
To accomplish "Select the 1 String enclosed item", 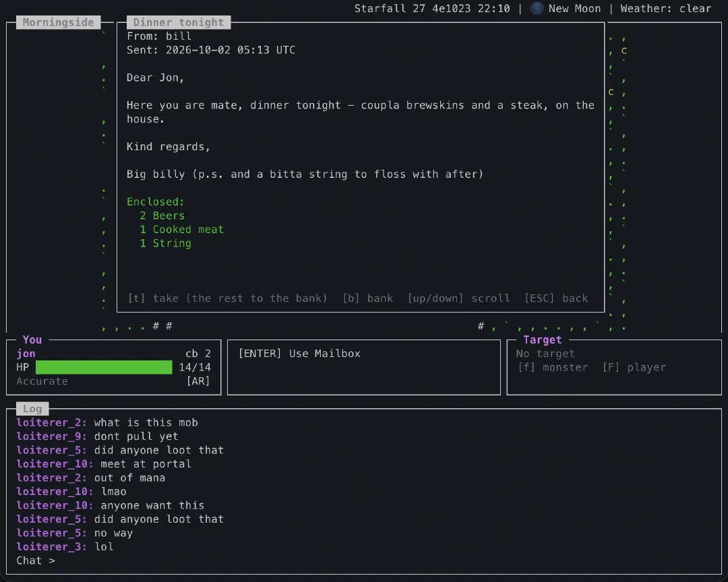I will [165, 243].
